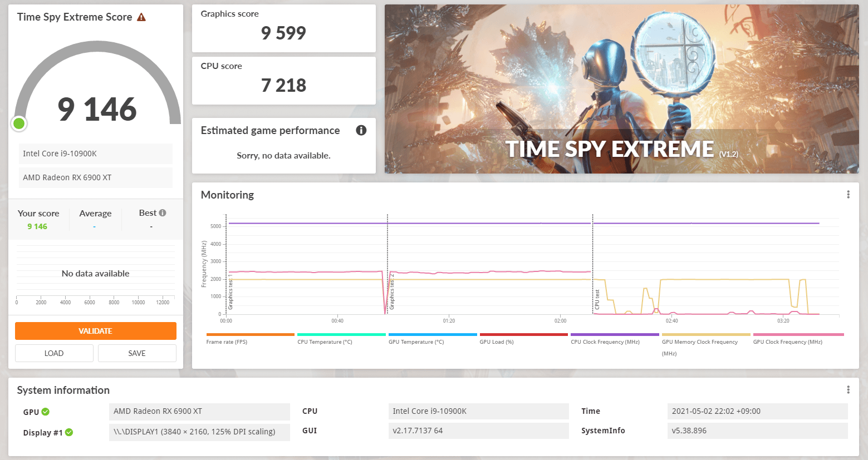The width and height of the screenshot is (868, 460).
Task: Toggle Frame rate (FPS) legend entry
Action: (x=227, y=342)
